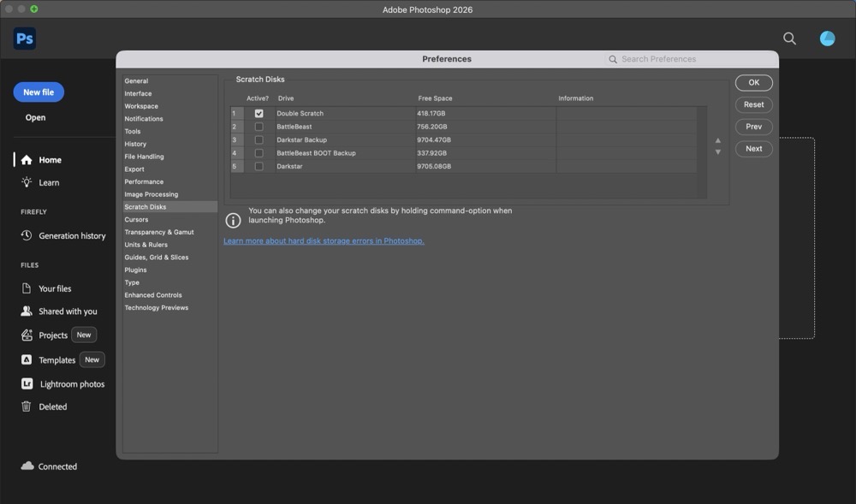Image resolution: width=856 pixels, height=504 pixels.
Task: Click the Your files document icon
Action: pos(27,288)
